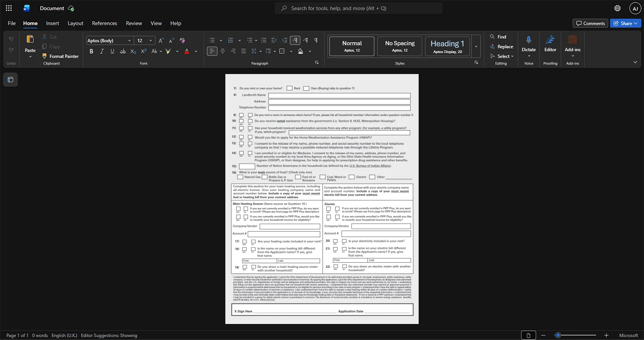644x340 pixels.
Task: Toggle show paragraph marks pilcrow
Action: pos(316,41)
